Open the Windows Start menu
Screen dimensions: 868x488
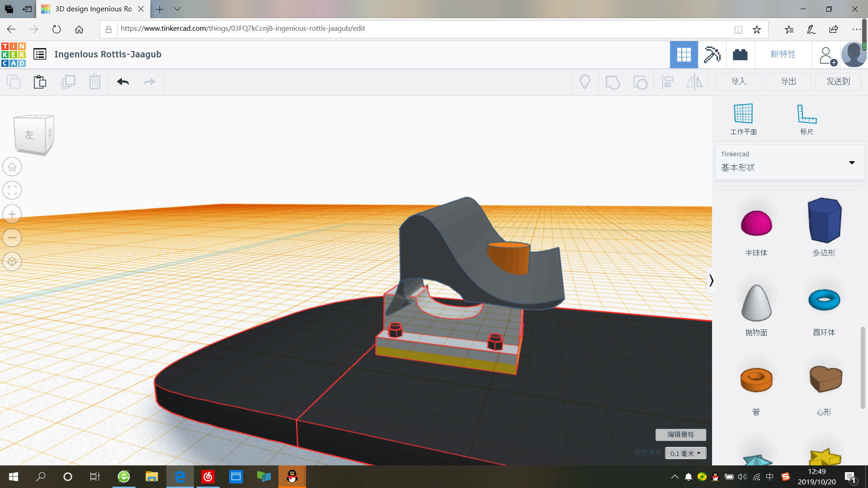click(x=14, y=477)
